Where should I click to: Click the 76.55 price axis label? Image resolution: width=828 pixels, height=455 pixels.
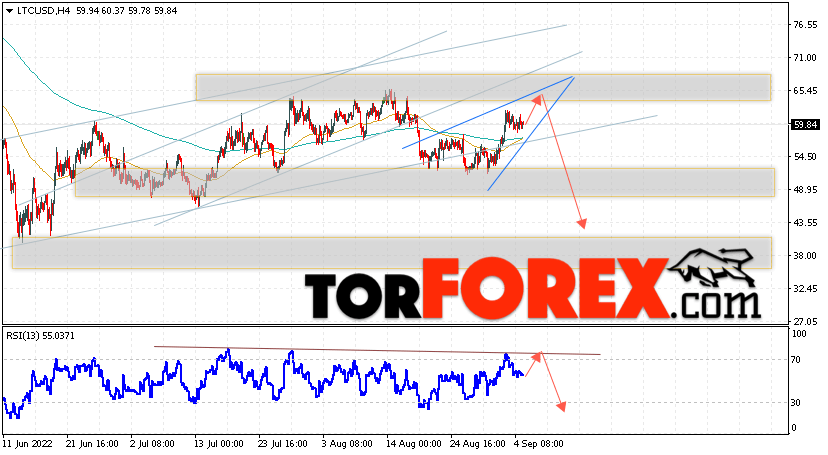click(805, 25)
